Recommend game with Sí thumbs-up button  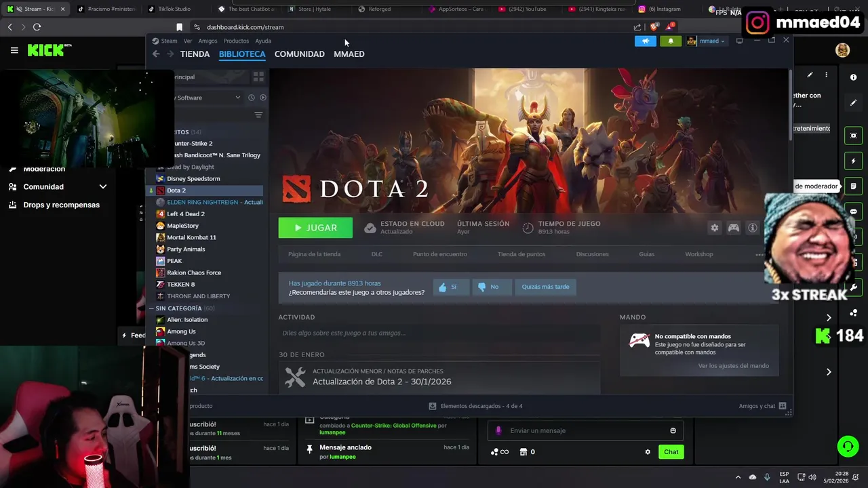coord(450,287)
